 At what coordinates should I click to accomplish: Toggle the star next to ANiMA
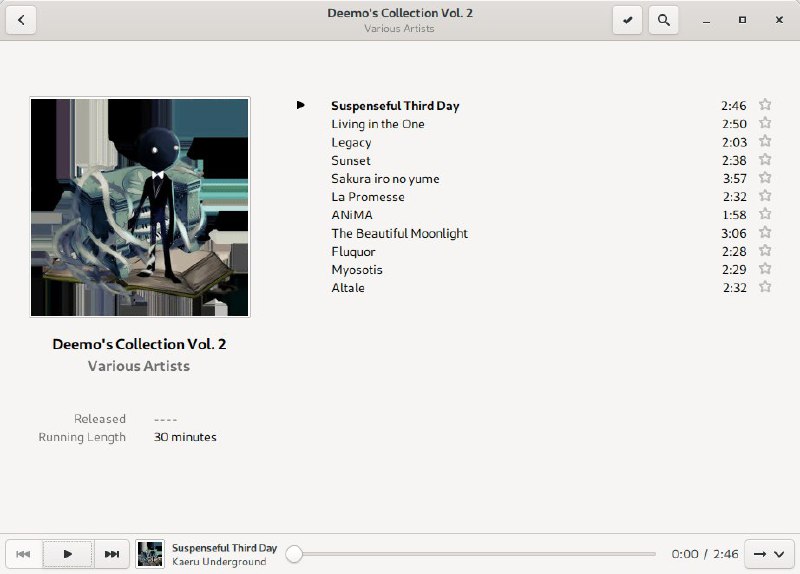pyautogui.click(x=765, y=214)
